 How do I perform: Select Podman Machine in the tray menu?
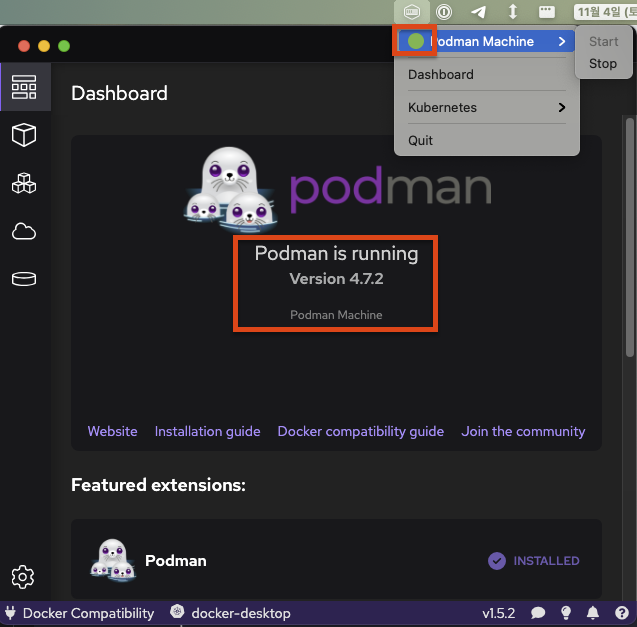tap(486, 41)
